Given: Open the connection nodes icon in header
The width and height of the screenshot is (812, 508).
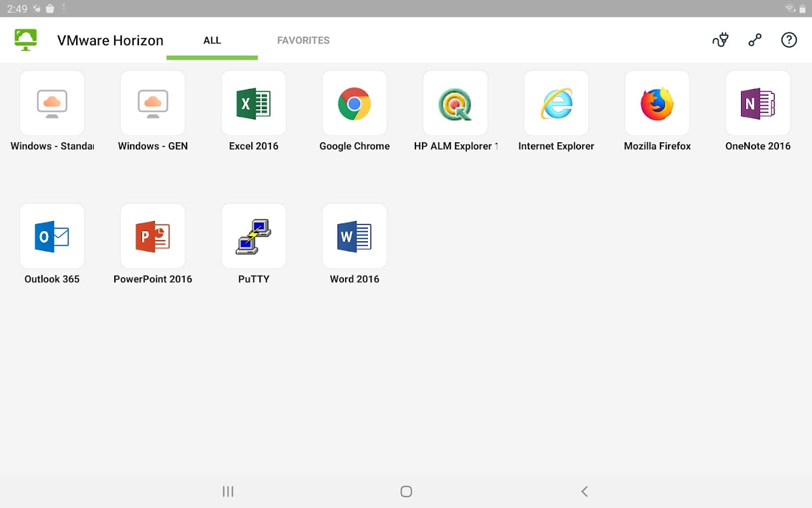Looking at the screenshot, I should point(755,40).
